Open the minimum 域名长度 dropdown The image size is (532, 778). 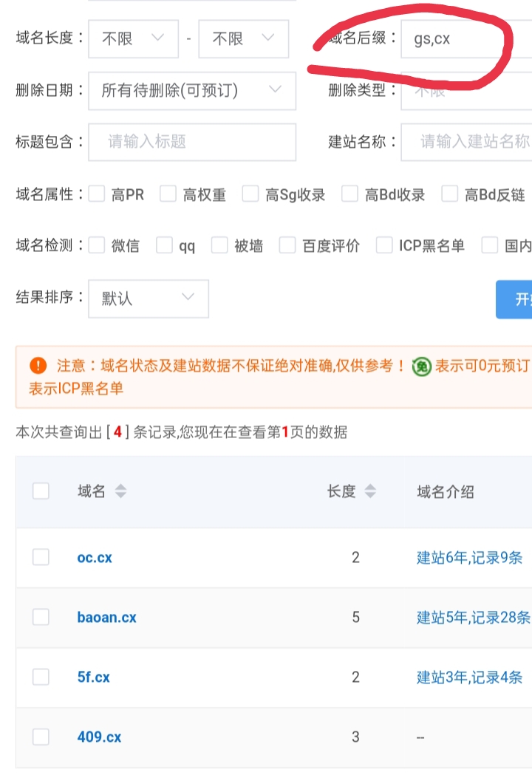point(133,38)
